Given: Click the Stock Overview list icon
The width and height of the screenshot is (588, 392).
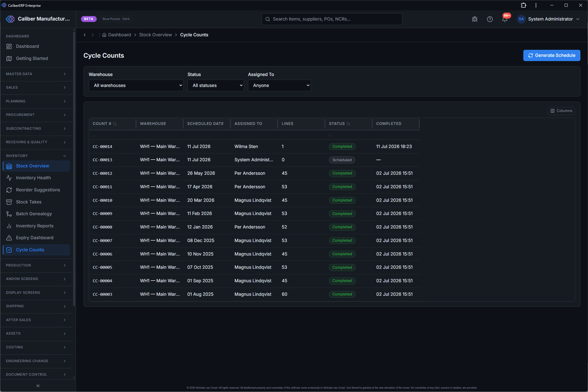Looking at the screenshot, I should (x=9, y=166).
